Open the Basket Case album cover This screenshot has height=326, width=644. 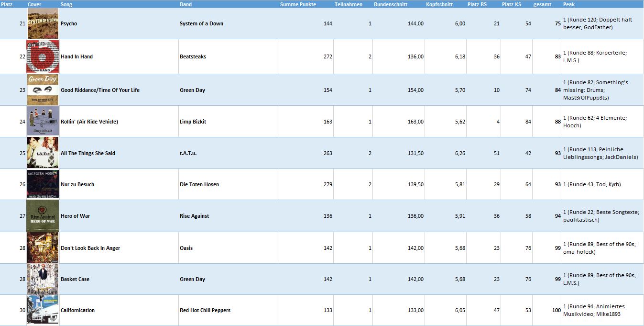pyautogui.click(x=43, y=279)
